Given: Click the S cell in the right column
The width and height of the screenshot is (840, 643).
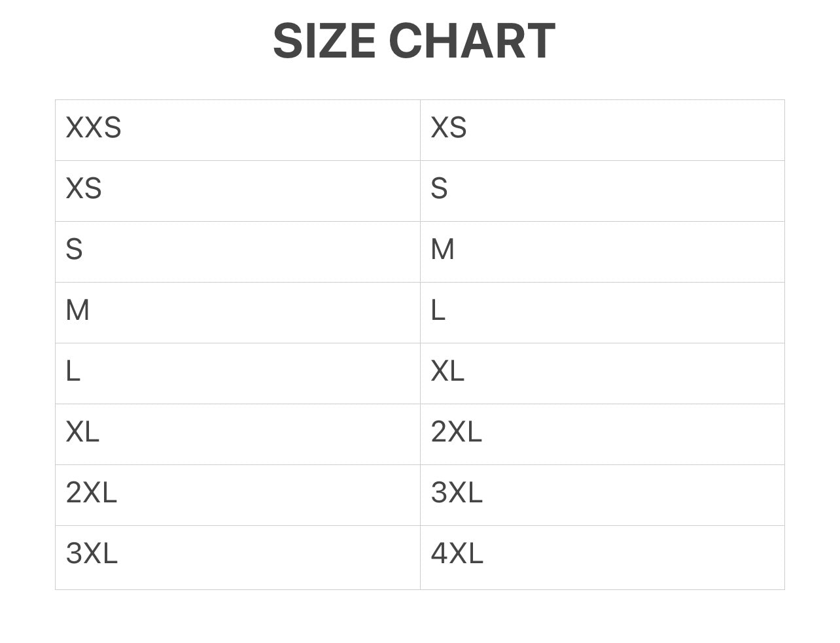Looking at the screenshot, I should (439, 188).
